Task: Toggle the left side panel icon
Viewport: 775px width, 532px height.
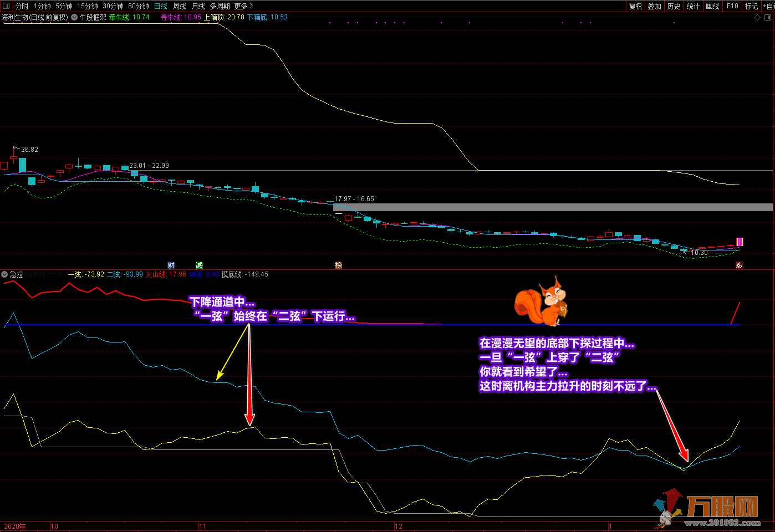Action: 6,6
